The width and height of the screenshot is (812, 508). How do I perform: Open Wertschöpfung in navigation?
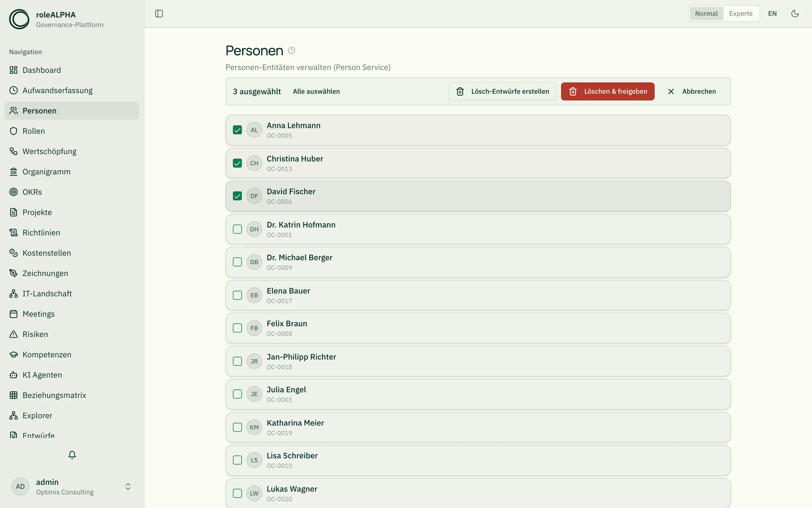click(72, 151)
